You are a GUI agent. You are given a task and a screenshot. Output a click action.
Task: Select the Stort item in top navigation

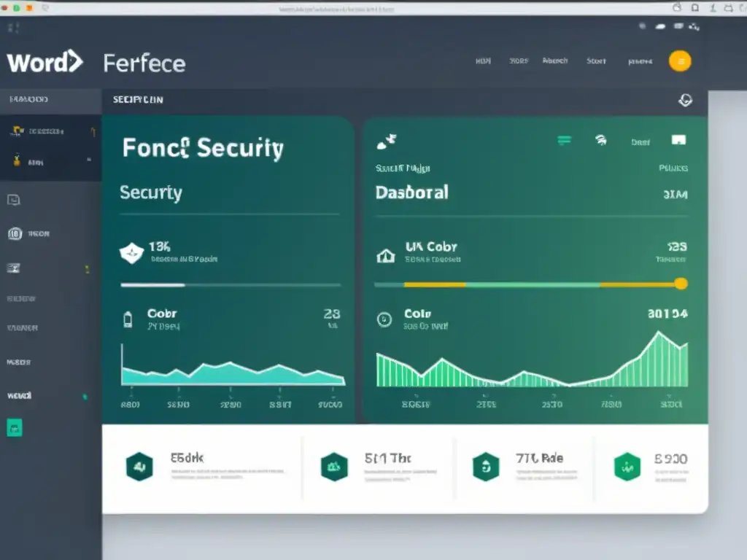pyautogui.click(x=596, y=61)
